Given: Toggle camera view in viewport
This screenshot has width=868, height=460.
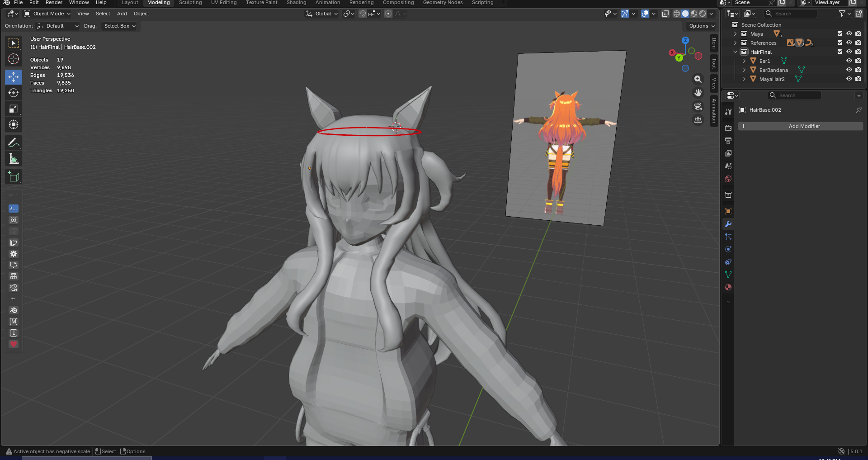Looking at the screenshot, I should pyautogui.click(x=698, y=106).
